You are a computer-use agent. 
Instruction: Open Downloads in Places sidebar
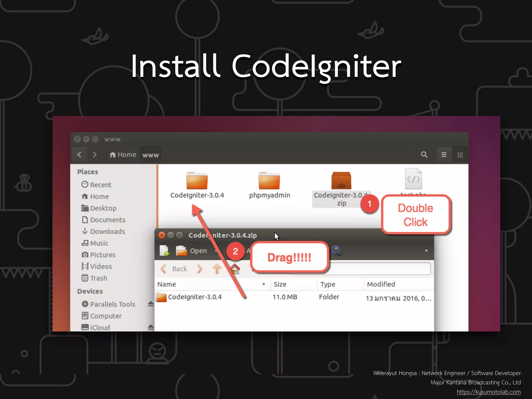click(103, 231)
